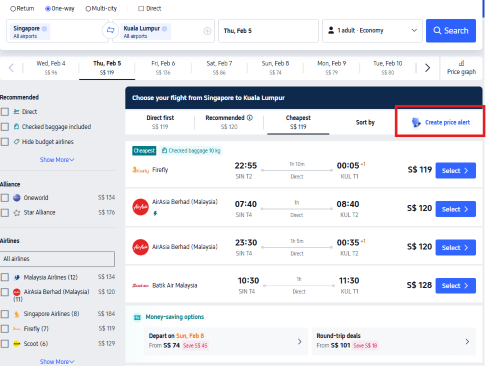Expand the Round-trip deals option
This screenshot has height=366, width=486.
pyautogui.click(x=394, y=341)
